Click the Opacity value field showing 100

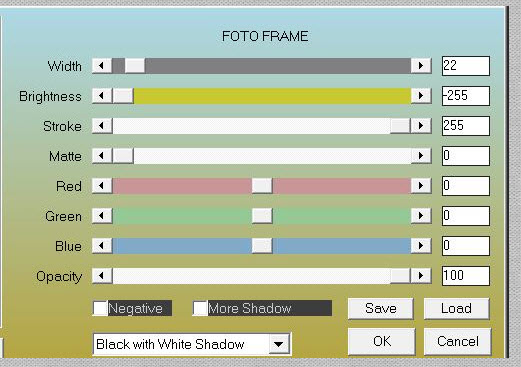[466, 276]
